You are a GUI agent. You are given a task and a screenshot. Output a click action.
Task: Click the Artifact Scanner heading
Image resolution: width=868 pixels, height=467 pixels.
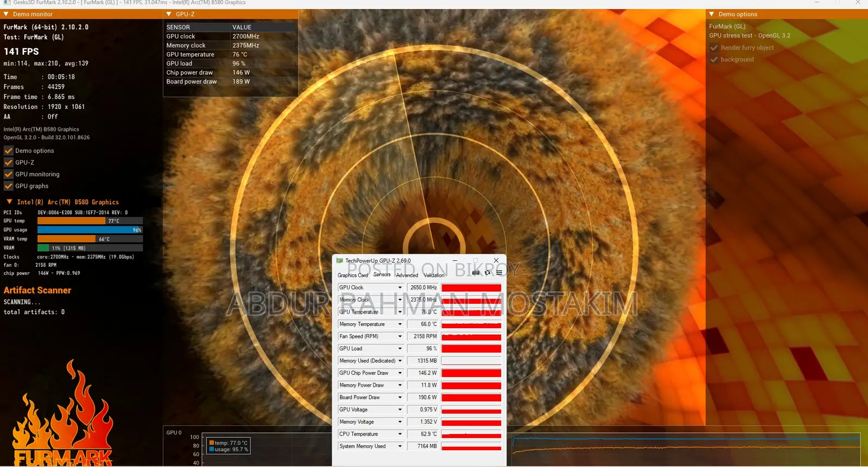click(37, 290)
